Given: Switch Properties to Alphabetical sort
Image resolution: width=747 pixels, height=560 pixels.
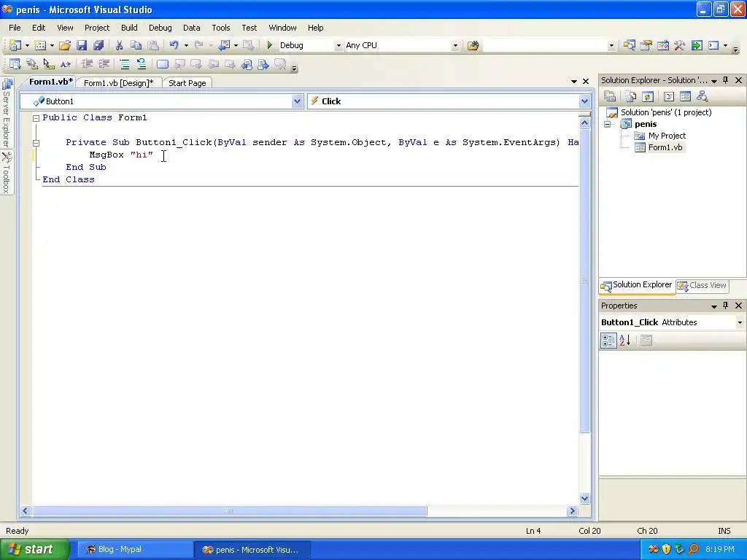Looking at the screenshot, I should 625,340.
